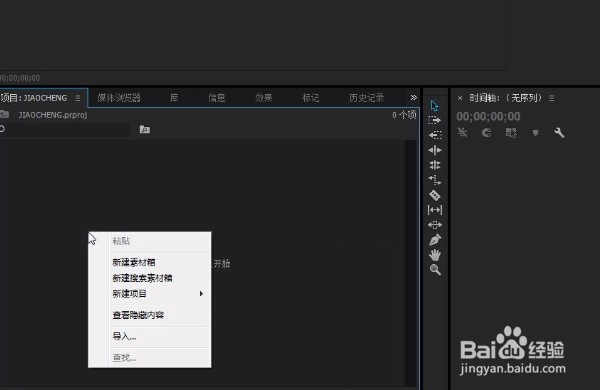Toggle linked selection in timeline
Viewport: 600px width, 390px height.
[x=511, y=133]
